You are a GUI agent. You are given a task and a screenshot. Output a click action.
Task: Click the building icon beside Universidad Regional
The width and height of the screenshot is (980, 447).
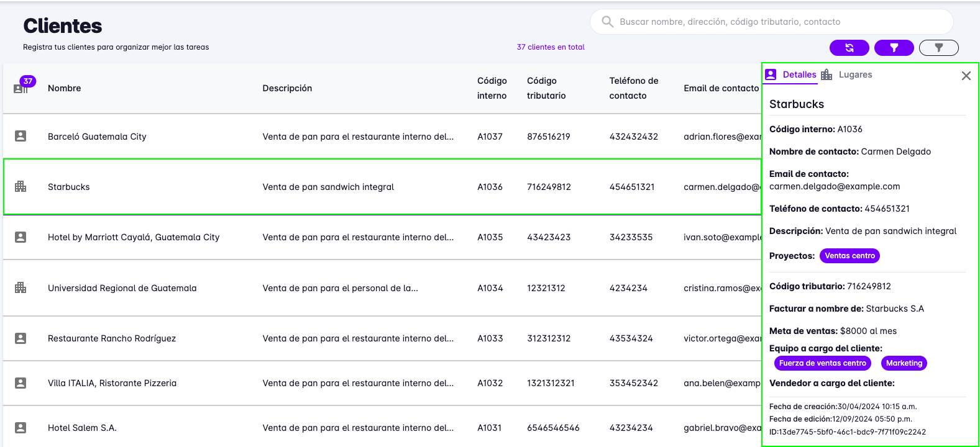21,287
